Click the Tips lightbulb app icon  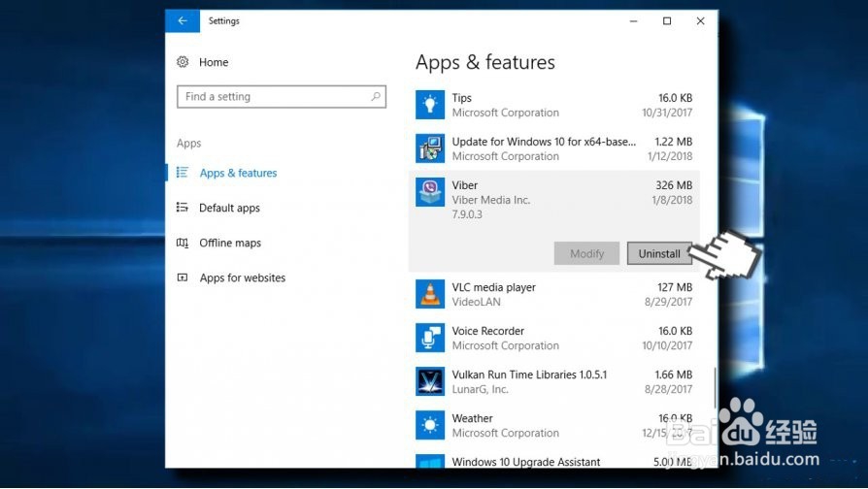click(430, 105)
